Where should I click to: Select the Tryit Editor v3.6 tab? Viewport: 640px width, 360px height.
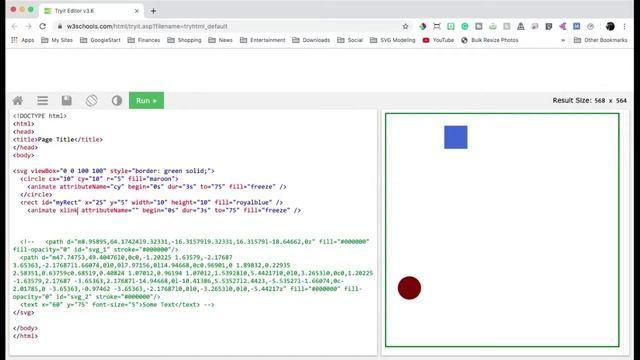point(91,11)
